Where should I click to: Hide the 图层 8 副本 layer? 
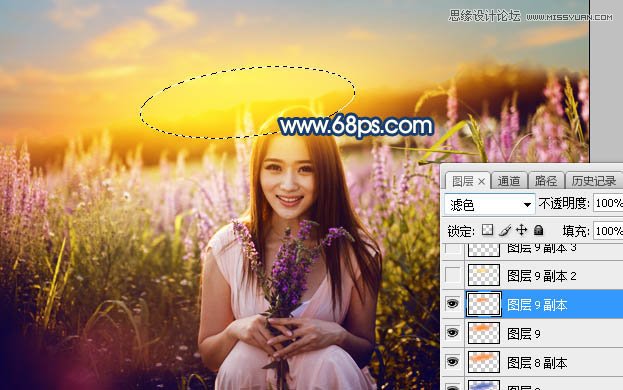point(453,362)
